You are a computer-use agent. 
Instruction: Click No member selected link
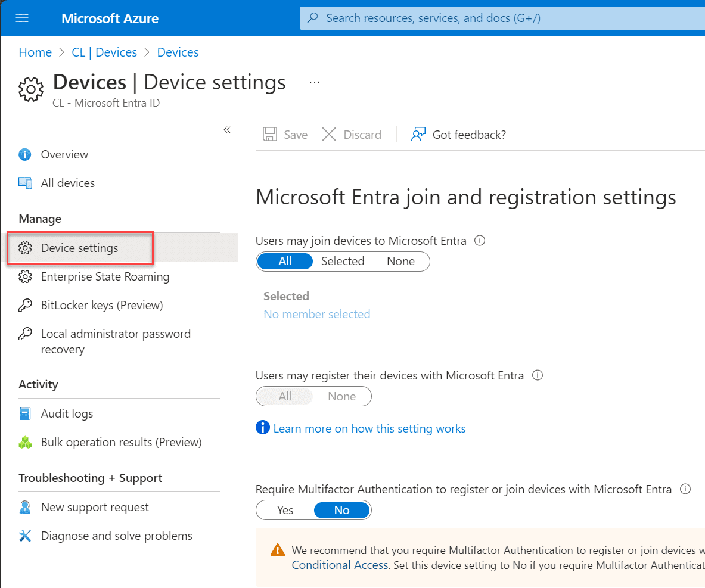click(x=317, y=314)
